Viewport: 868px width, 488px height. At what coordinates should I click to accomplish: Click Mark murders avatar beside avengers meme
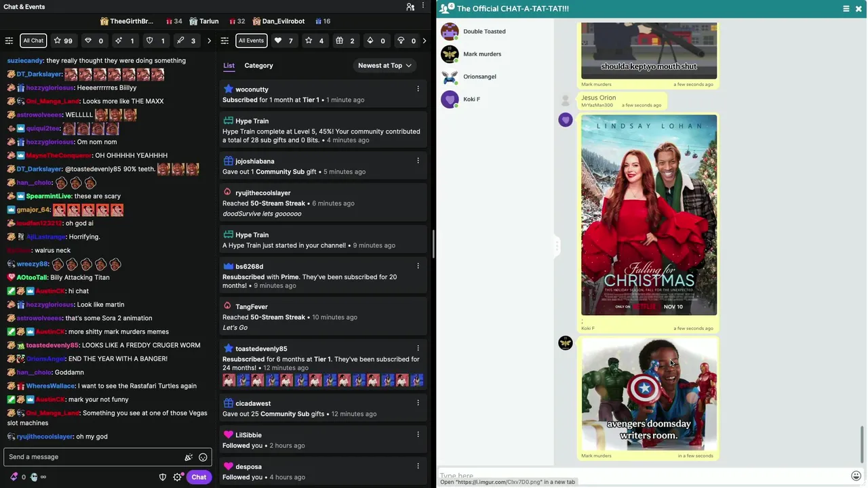point(566,343)
